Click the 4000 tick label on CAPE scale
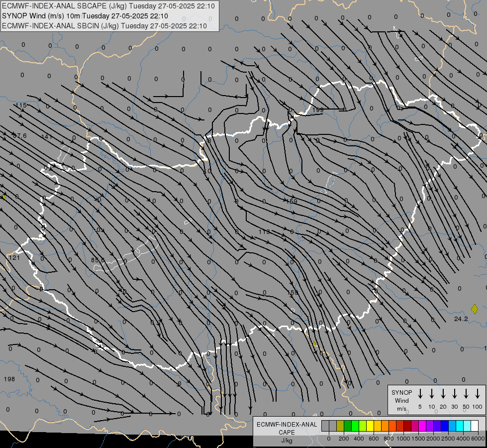This screenshot has width=487, height=448. click(x=463, y=439)
